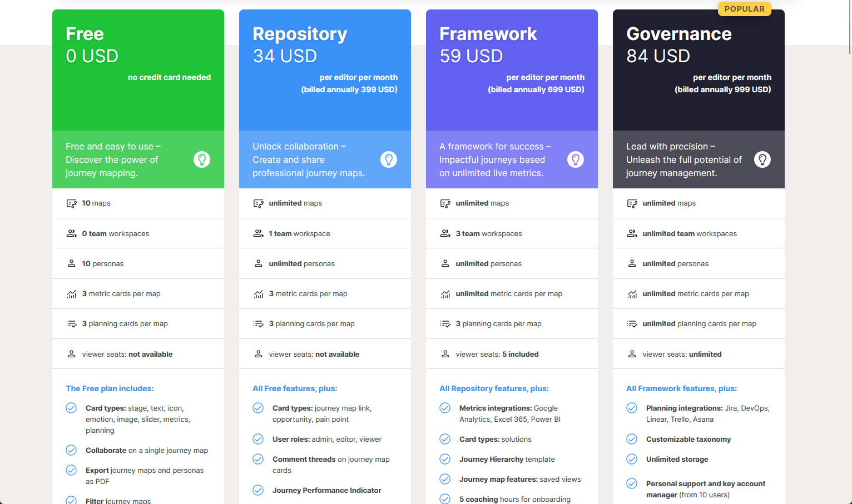Click the checkmark beside 'Journey Performance Indicator'

[258, 490]
